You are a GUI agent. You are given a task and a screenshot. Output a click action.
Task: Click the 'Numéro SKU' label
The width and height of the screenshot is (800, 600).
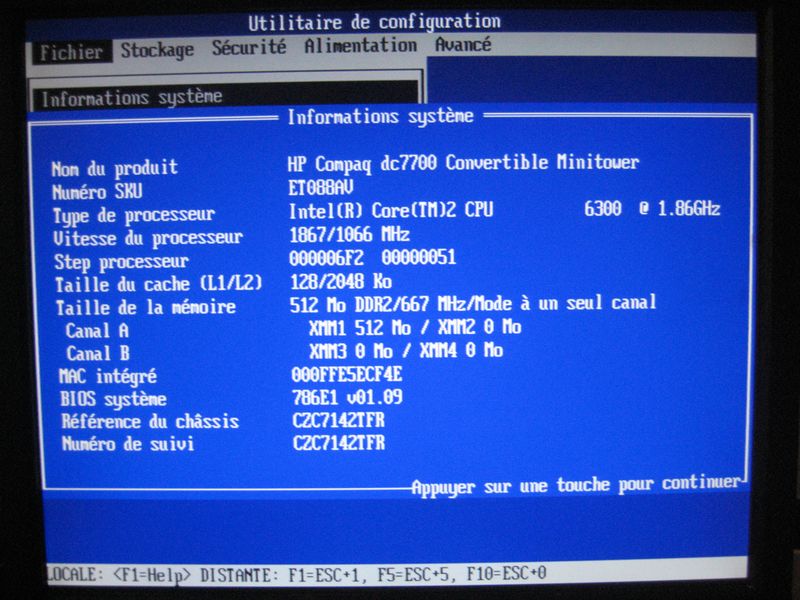tap(97, 191)
